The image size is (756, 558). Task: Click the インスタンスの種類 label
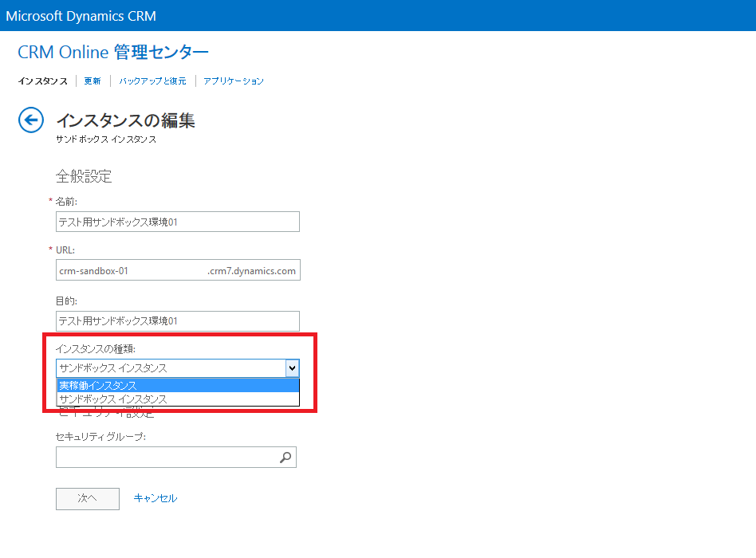(x=96, y=349)
